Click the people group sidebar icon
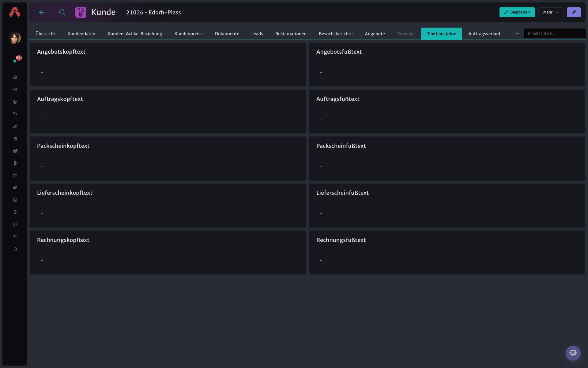This screenshot has height=368, width=588. coord(15,102)
